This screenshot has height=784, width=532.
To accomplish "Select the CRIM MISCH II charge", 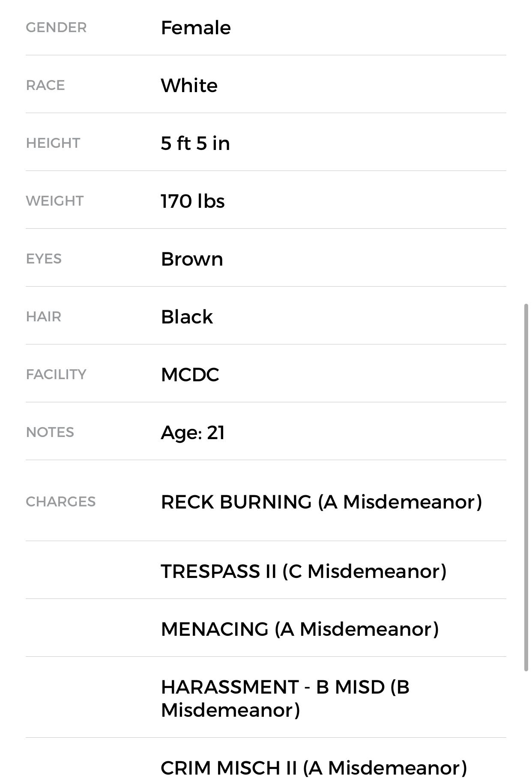I will [x=314, y=768].
